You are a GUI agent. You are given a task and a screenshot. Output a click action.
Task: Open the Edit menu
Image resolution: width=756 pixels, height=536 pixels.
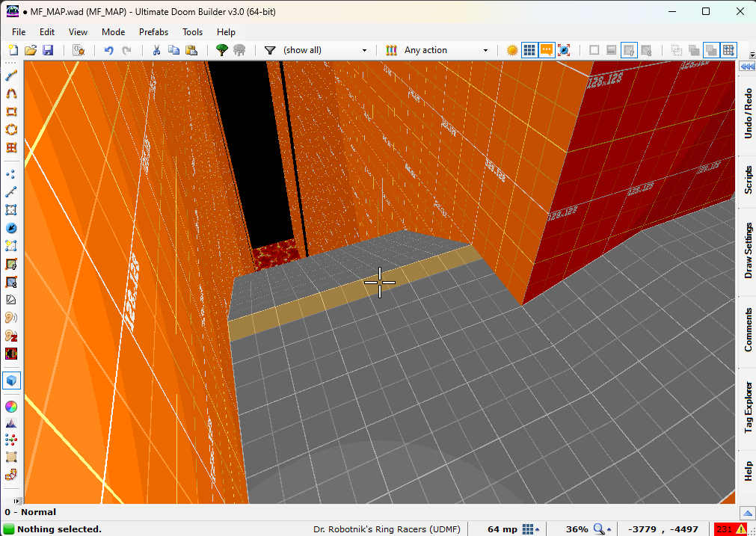47,32
